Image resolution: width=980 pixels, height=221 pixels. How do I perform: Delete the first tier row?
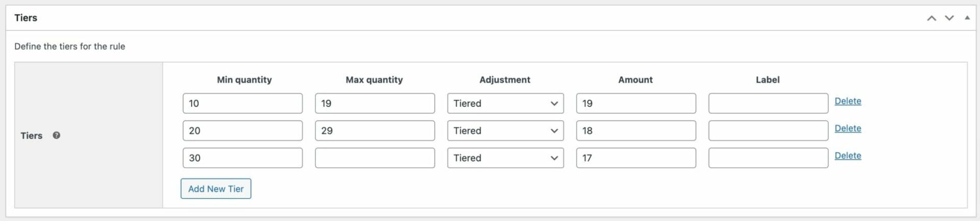tap(848, 101)
